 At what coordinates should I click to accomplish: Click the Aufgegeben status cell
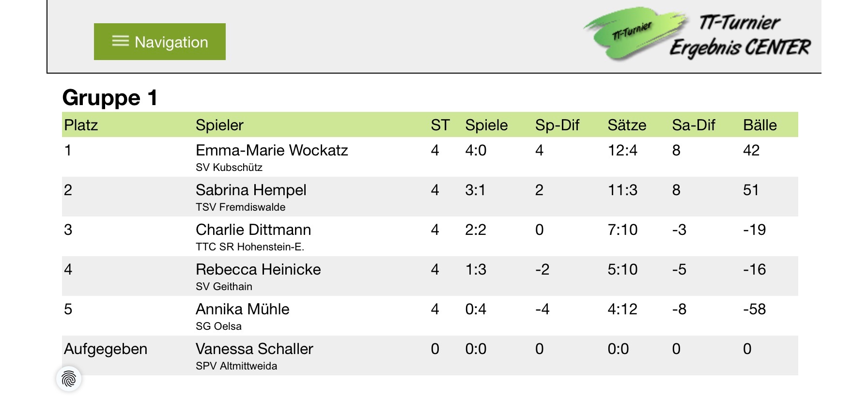(x=106, y=349)
